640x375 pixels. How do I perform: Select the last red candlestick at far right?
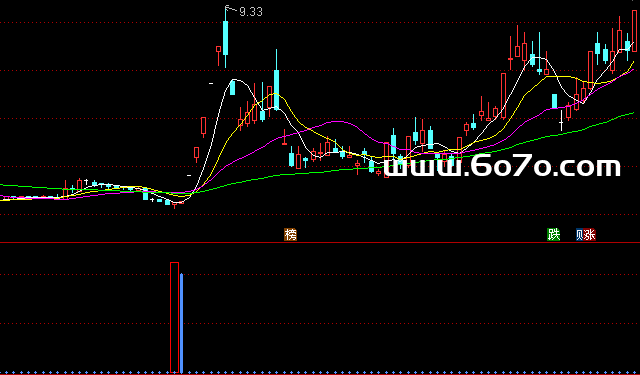pos(634,31)
